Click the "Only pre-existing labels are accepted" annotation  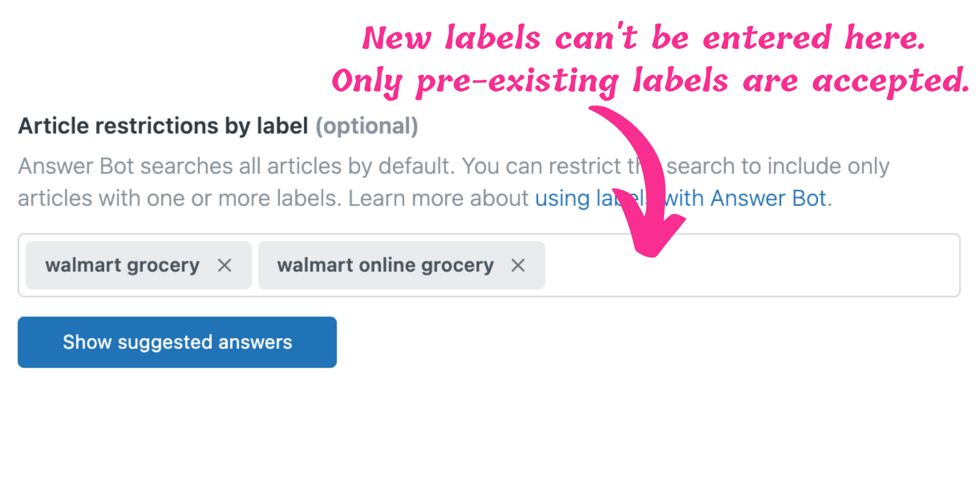[x=651, y=81]
